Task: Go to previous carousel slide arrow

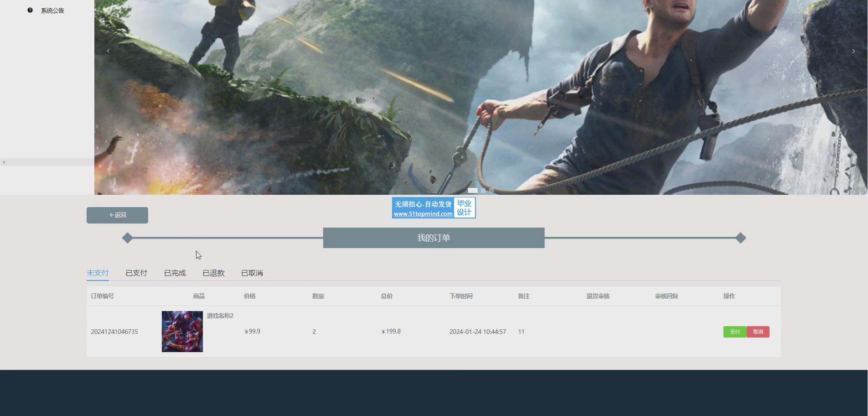Action: pyautogui.click(x=108, y=51)
